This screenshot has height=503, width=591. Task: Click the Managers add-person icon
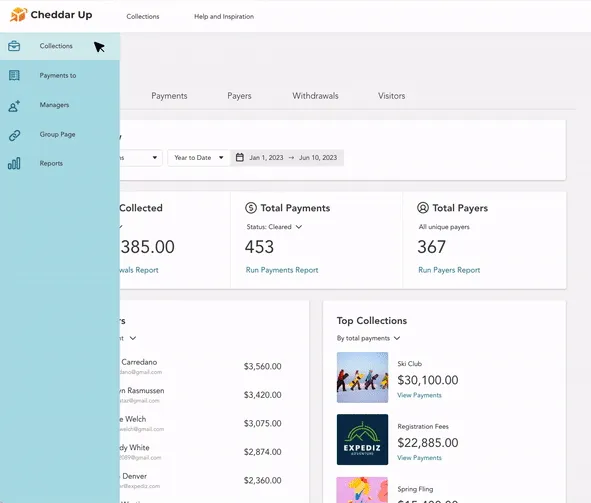point(14,106)
